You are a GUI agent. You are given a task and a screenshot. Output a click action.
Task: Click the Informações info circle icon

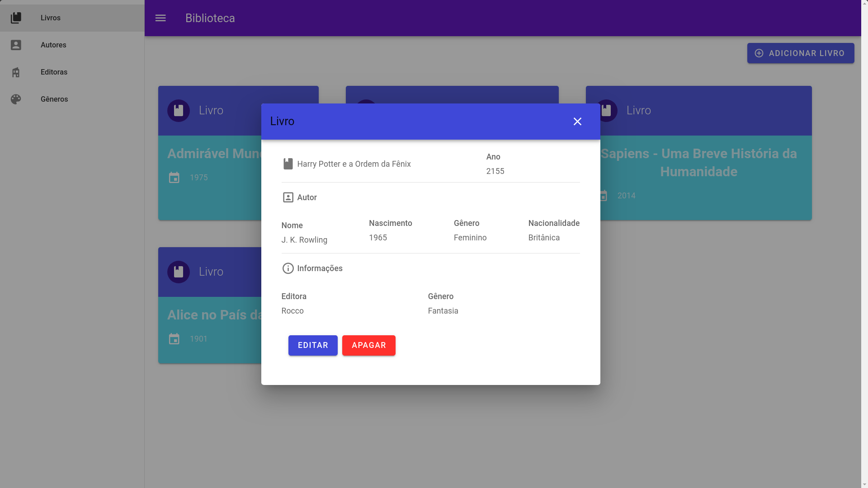click(288, 268)
